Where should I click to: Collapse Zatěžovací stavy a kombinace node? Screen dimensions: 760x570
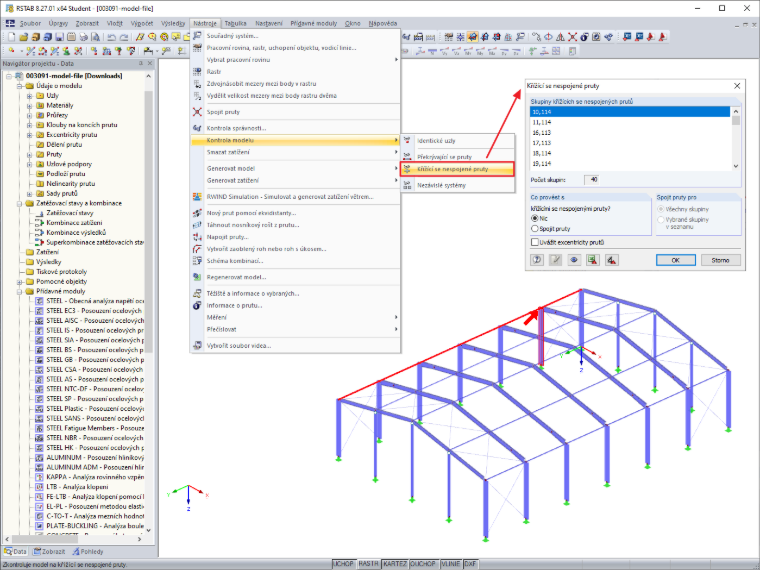[19, 204]
